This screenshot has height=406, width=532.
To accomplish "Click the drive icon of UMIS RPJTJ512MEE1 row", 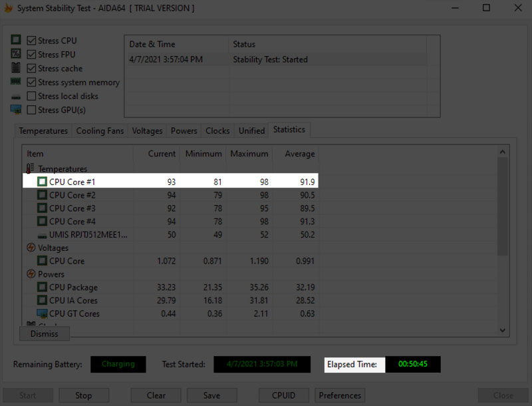I will [42, 236].
